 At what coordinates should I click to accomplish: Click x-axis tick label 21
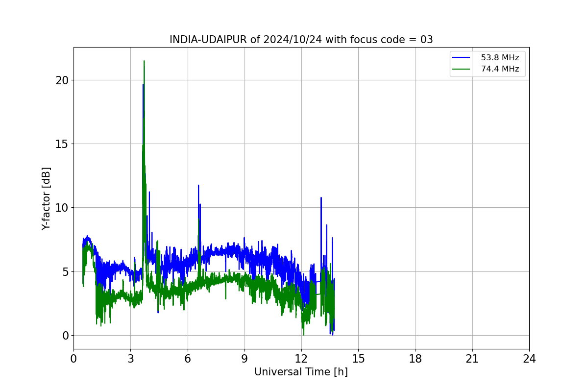coord(472,359)
